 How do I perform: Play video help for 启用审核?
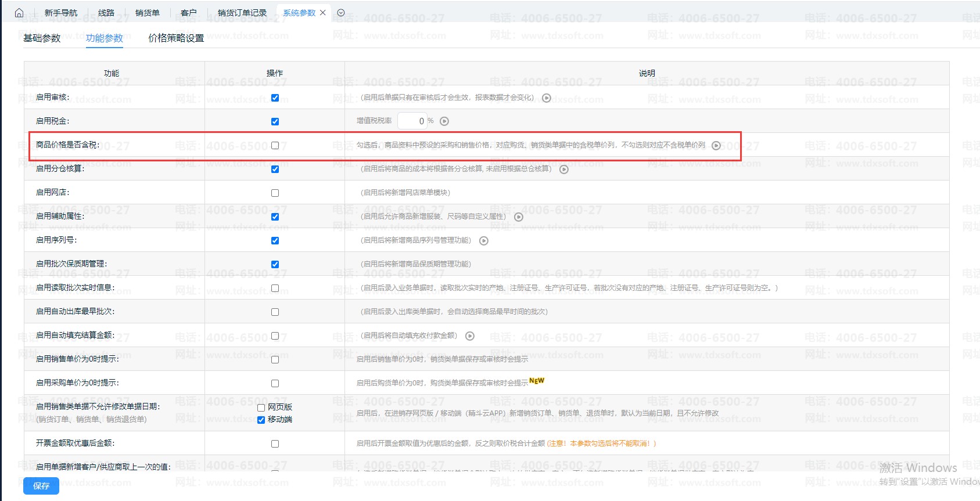[x=547, y=98]
